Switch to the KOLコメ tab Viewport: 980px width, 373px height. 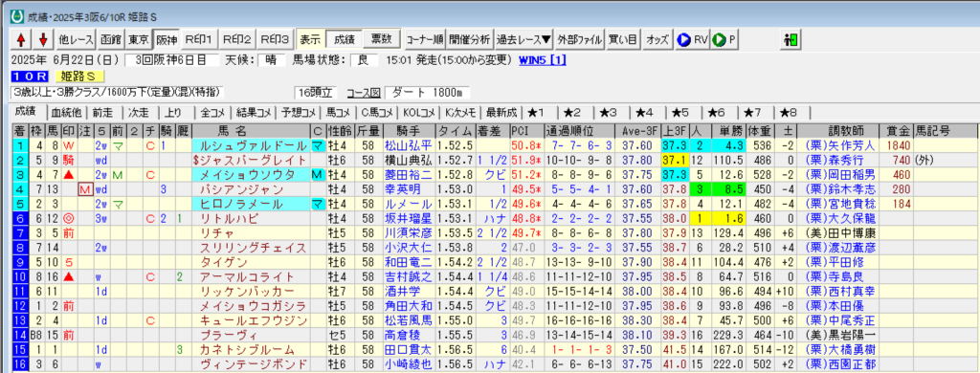(x=418, y=113)
